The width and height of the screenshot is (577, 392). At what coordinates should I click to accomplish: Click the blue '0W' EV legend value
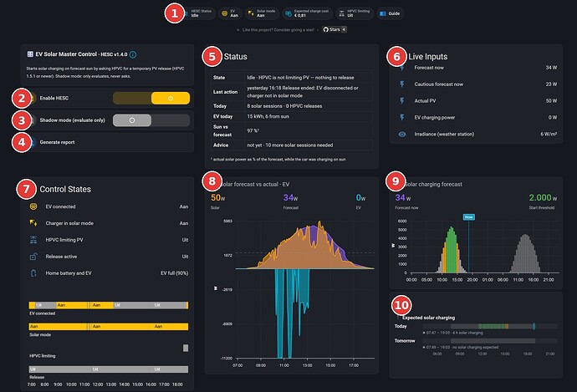click(360, 198)
